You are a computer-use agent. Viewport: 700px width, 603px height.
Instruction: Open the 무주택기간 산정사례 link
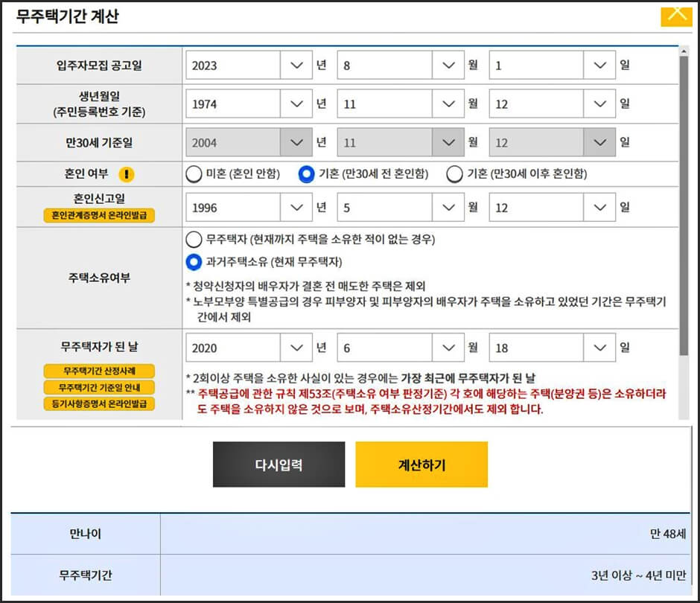101,371
